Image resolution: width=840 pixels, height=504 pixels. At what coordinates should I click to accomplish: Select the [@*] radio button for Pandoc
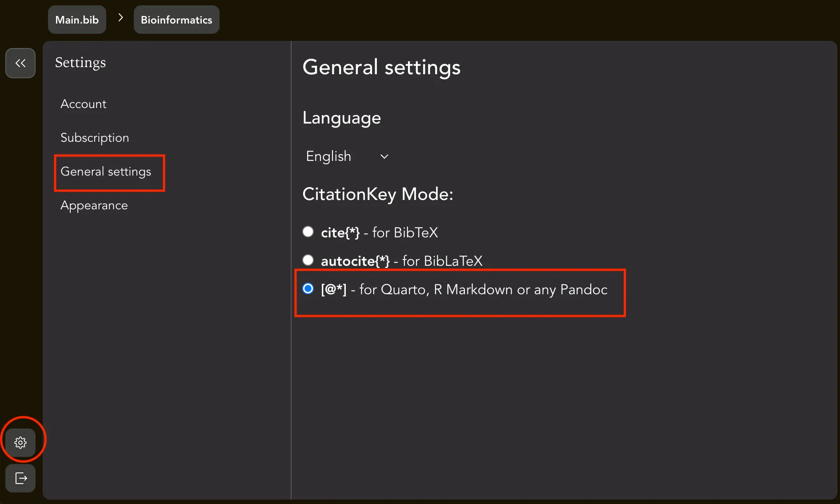click(308, 289)
